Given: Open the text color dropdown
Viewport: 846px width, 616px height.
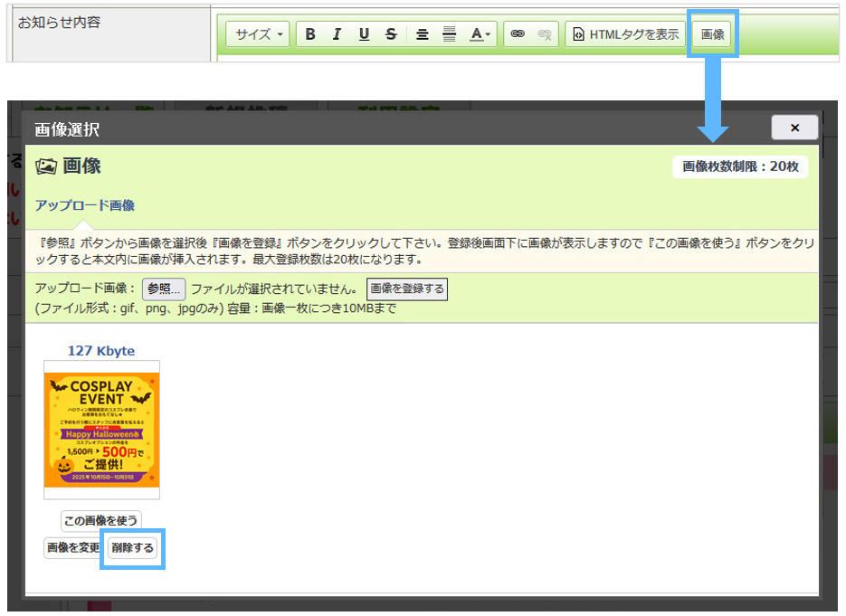Looking at the screenshot, I should pos(480,34).
